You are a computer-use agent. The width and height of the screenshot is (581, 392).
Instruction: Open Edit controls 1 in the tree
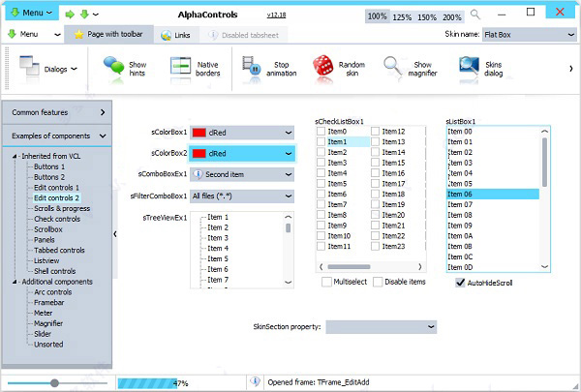(56, 188)
